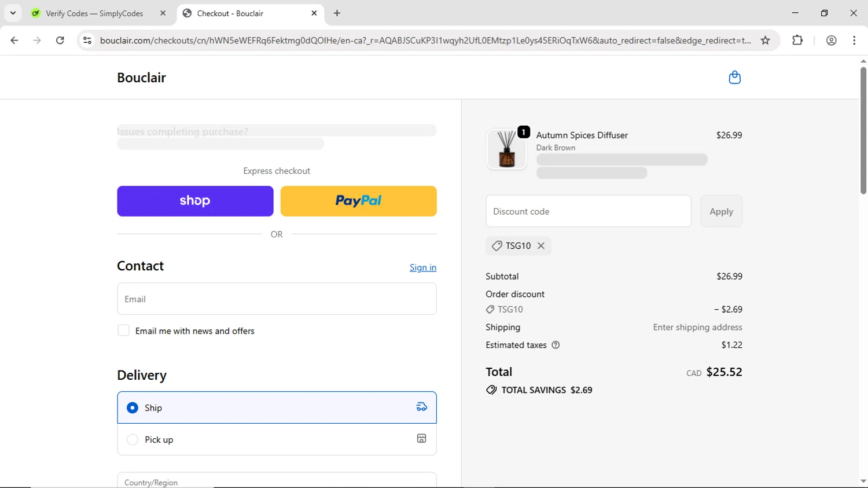Screen dimensions: 868x488
Task: Remove the TSG10 discount tag
Action: [x=541, y=245]
